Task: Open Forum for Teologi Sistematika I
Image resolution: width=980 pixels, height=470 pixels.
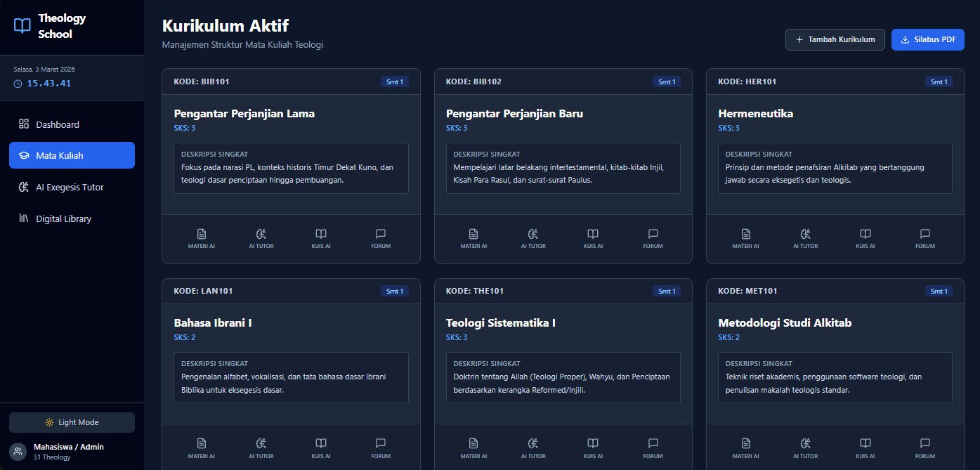Action: (x=653, y=448)
